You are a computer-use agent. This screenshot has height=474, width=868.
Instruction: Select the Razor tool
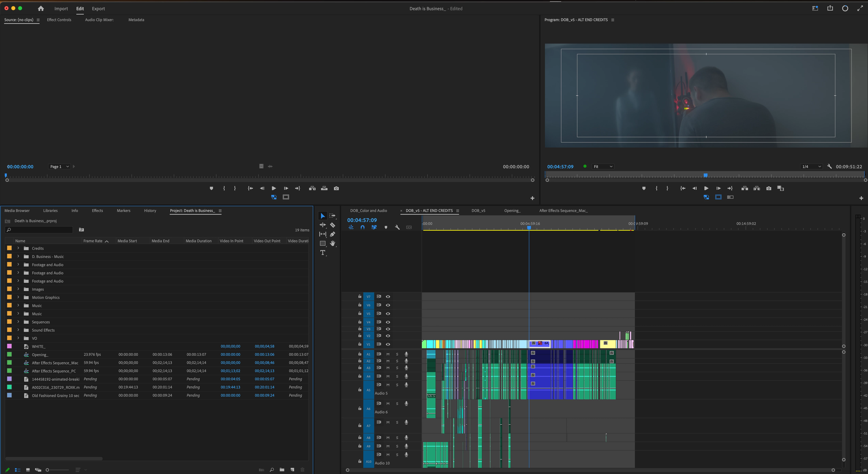[333, 225]
